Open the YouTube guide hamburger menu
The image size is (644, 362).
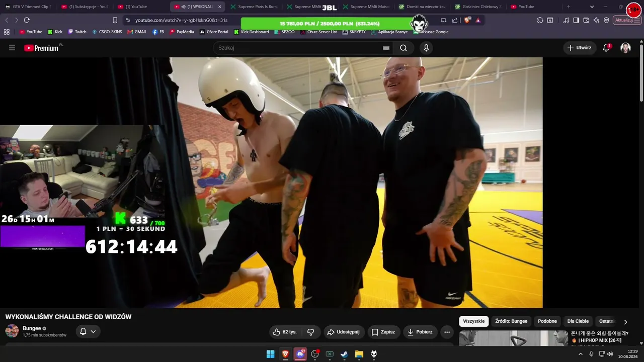click(12, 48)
